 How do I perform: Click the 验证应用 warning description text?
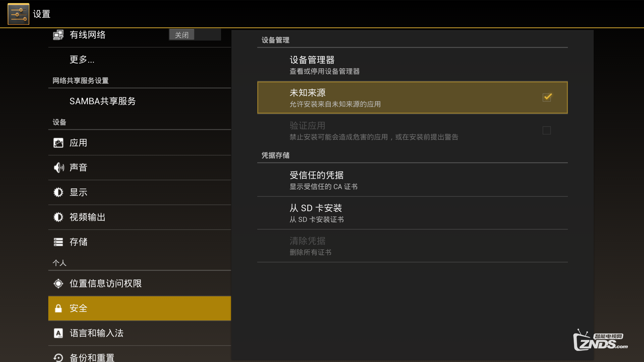pyautogui.click(x=374, y=137)
